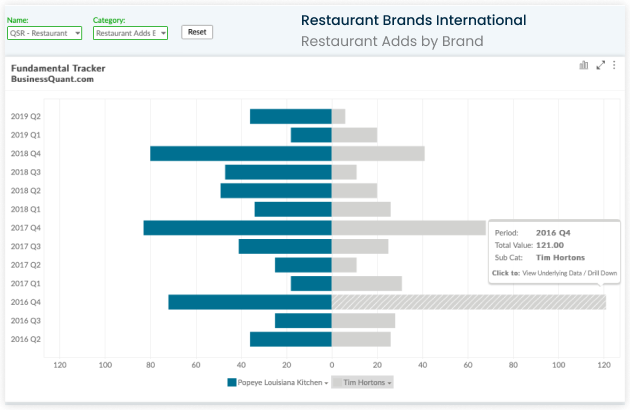Viewport: 630px width, 410px height.
Task: Click the teal Popeye legend color swatch
Action: point(232,382)
